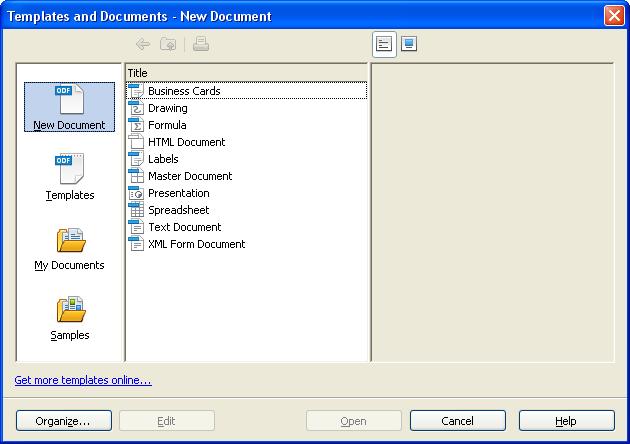The height and width of the screenshot is (444, 630).
Task: Click the Drawing document icon
Action: click(136, 108)
